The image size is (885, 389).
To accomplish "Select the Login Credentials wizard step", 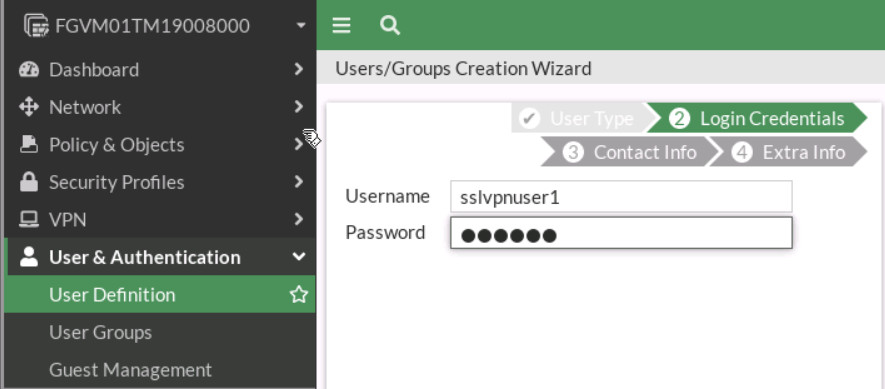I will [x=756, y=119].
